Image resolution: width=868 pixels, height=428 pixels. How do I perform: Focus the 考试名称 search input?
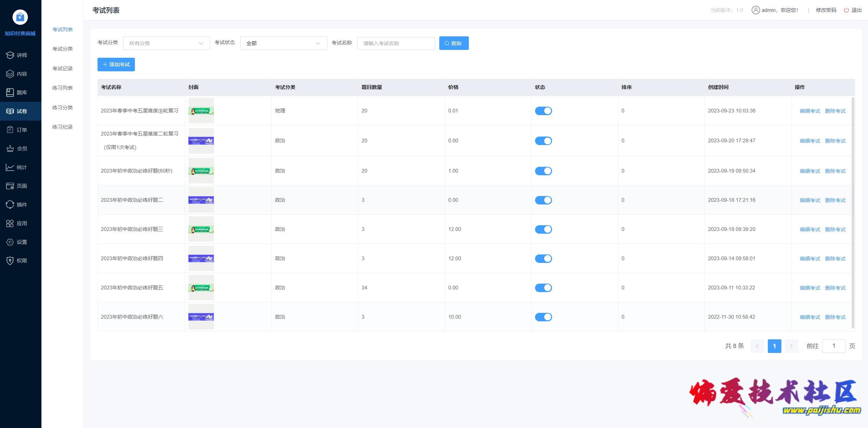(396, 43)
